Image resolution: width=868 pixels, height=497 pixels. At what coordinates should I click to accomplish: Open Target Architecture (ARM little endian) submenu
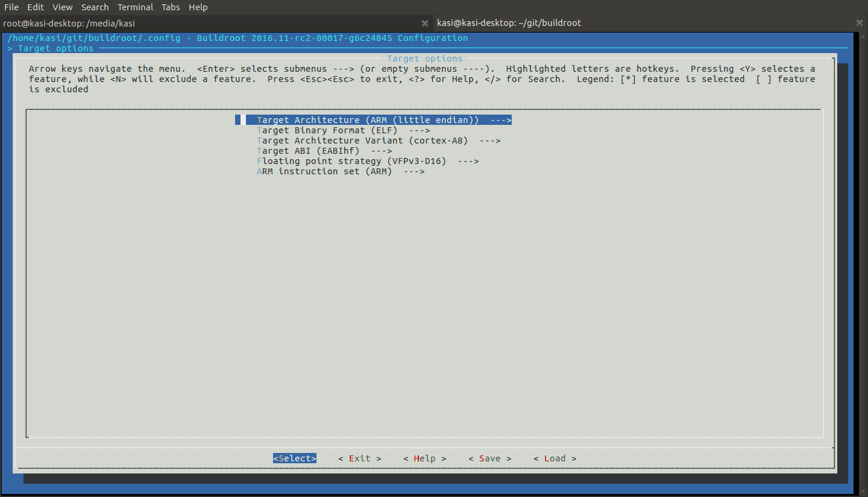pos(379,120)
